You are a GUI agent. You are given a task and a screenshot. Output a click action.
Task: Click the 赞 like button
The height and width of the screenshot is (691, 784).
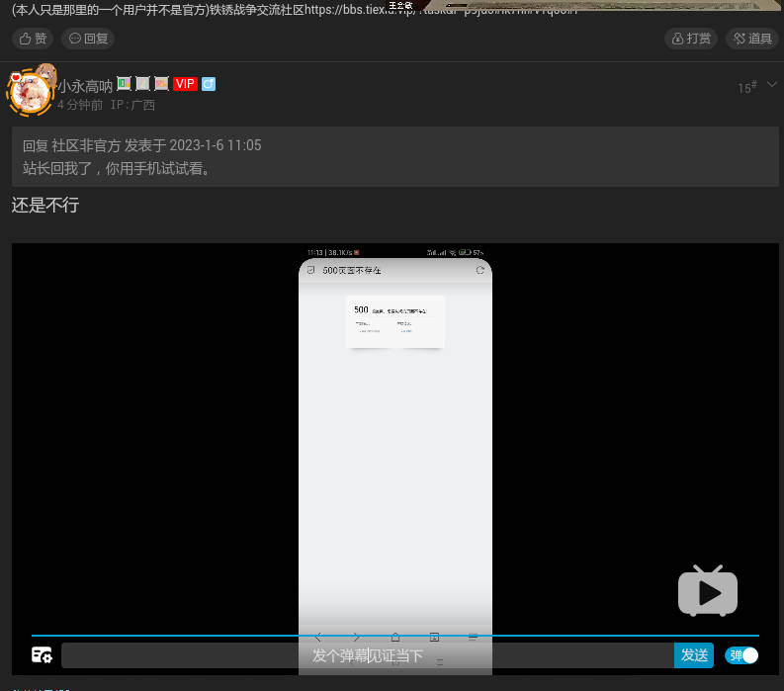coord(33,39)
